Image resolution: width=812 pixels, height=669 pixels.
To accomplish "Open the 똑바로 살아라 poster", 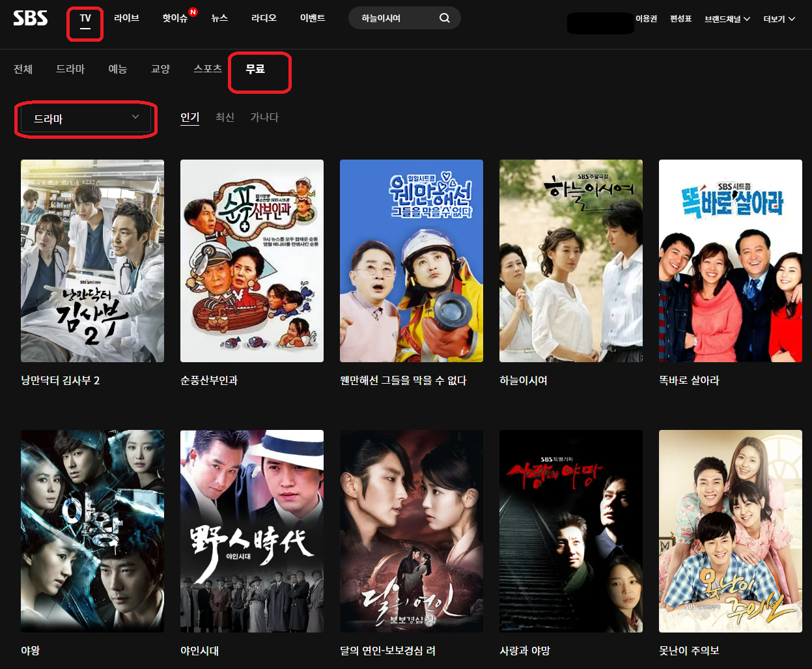I will (731, 261).
